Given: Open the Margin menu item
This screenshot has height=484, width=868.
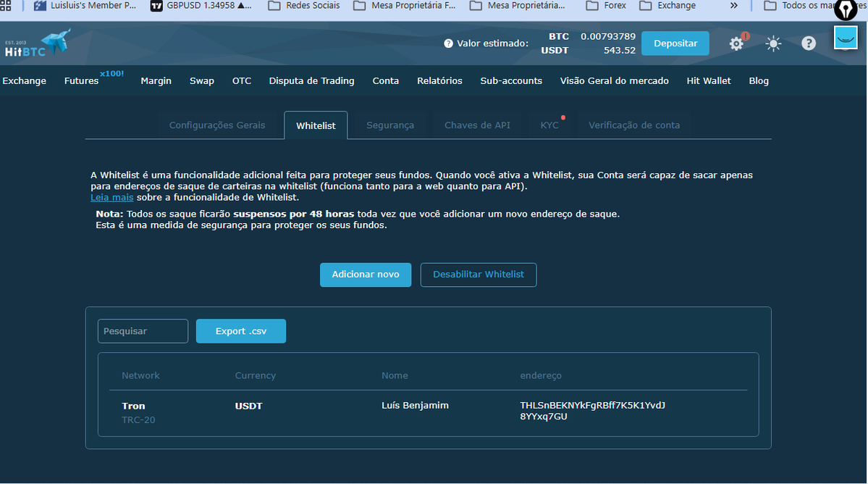Looking at the screenshot, I should click(156, 81).
